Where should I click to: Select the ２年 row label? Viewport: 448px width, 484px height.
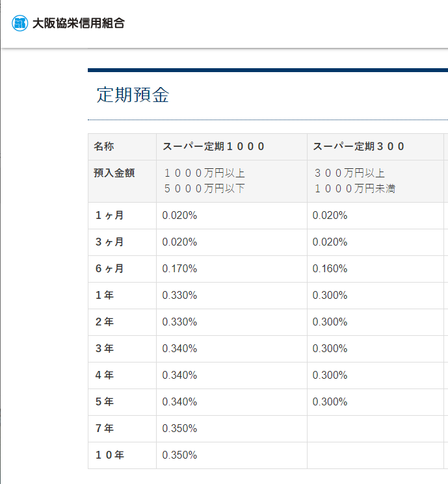[105, 322]
